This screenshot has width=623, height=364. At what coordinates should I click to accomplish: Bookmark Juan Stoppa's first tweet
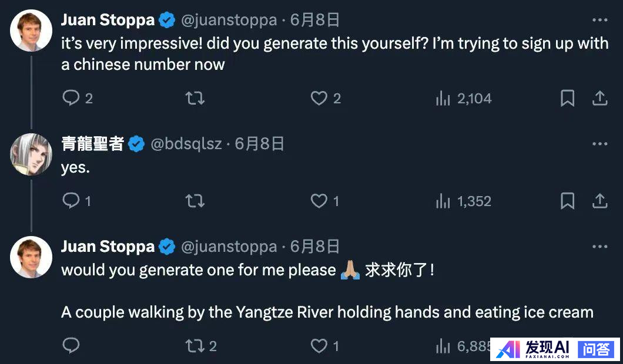(567, 98)
